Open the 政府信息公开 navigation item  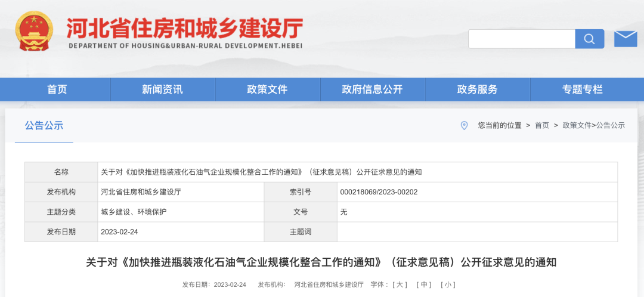tap(373, 89)
